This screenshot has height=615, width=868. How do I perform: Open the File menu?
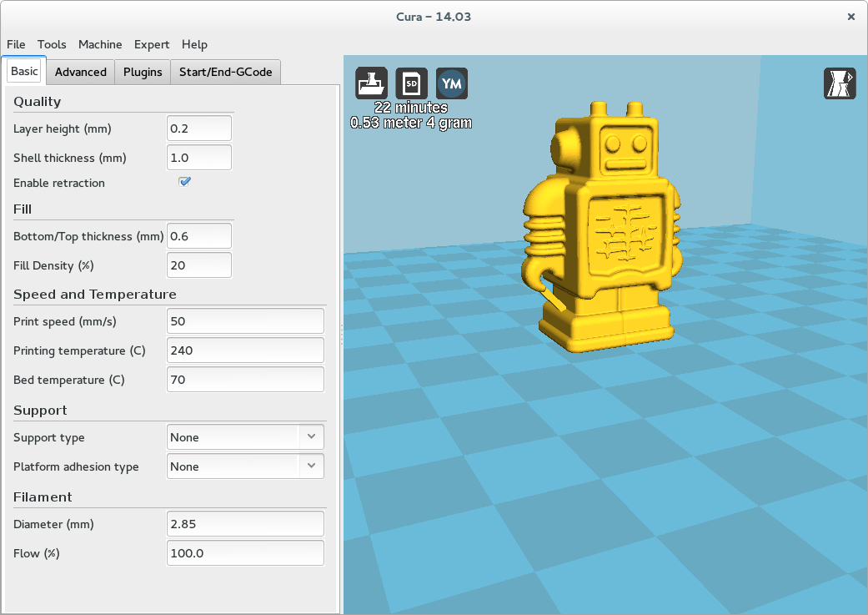pos(16,44)
